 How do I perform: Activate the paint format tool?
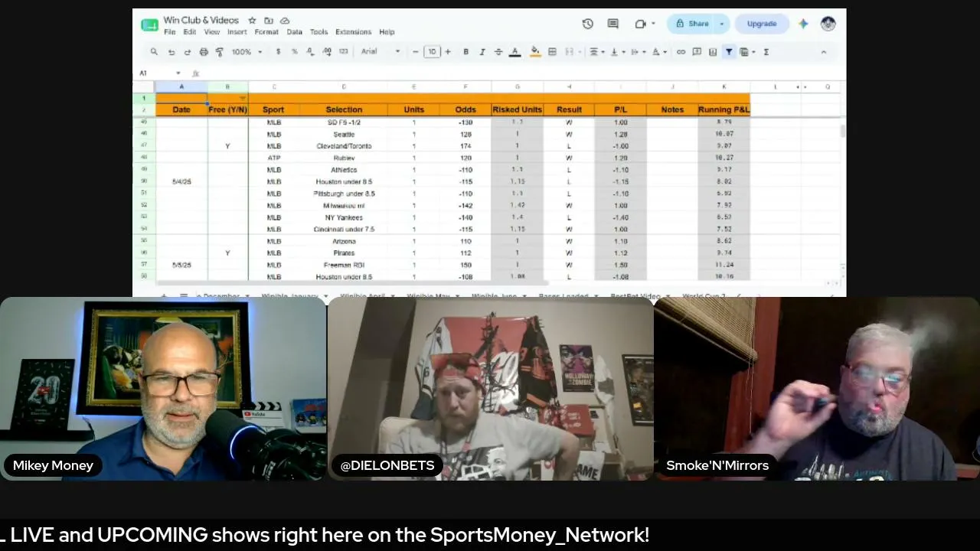220,52
